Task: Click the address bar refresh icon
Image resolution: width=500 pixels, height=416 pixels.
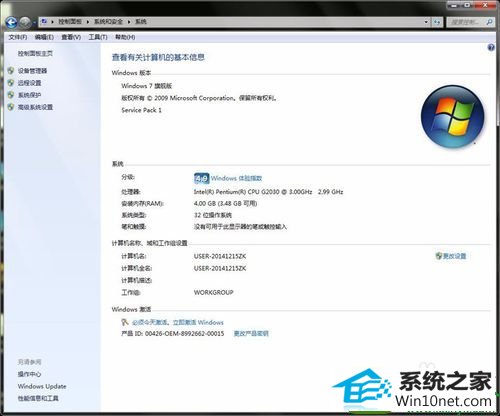Action: pyautogui.click(x=437, y=22)
